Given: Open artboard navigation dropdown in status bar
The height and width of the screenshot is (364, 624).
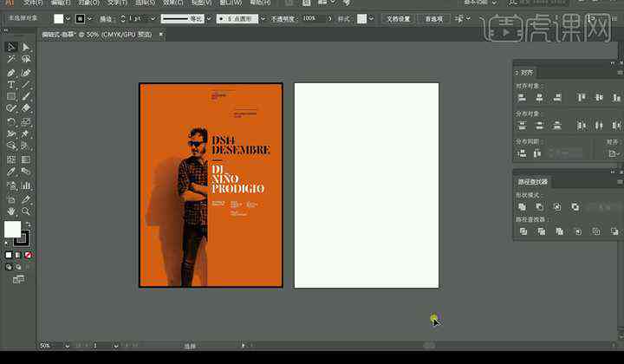Looking at the screenshot, I should [115, 346].
